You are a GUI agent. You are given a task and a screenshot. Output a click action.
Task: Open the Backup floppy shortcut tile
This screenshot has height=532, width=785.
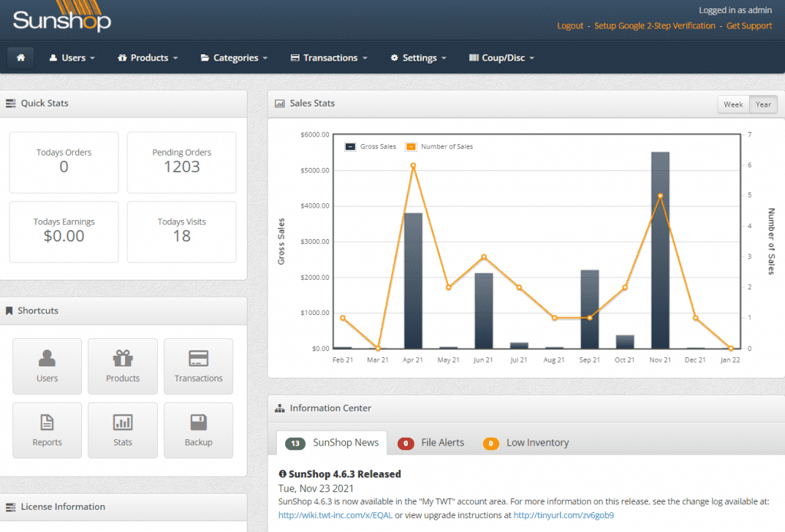[x=199, y=430]
